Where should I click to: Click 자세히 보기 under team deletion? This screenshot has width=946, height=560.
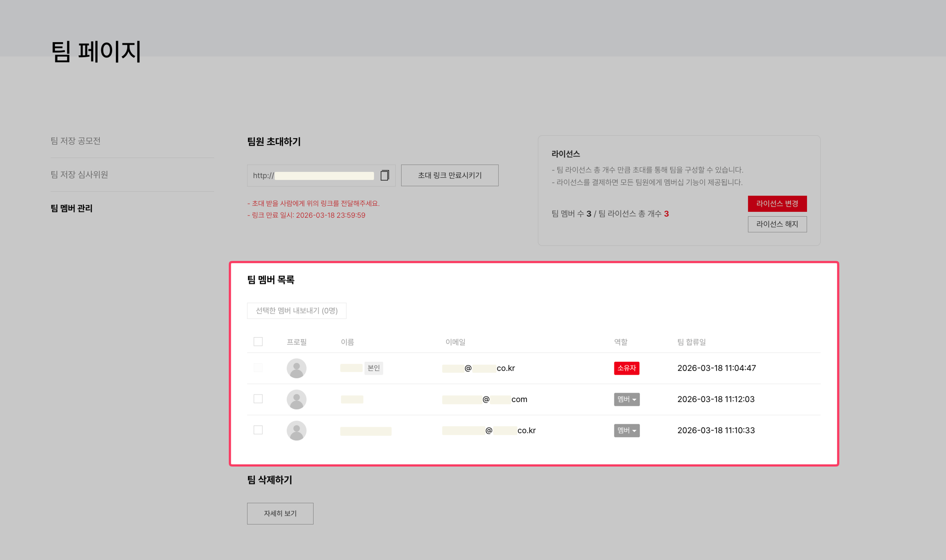(280, 514)
